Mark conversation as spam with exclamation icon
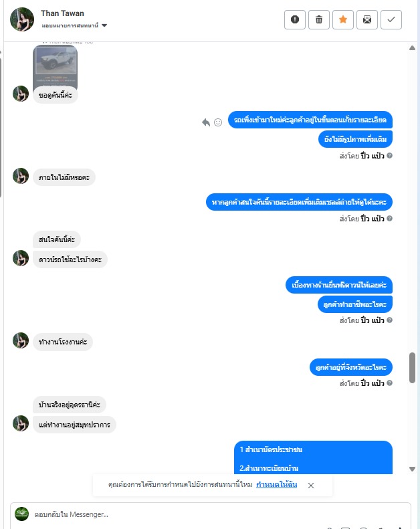The width and height of the screenshot is (420, 529). pyautogui.click(x=294, y=19)
